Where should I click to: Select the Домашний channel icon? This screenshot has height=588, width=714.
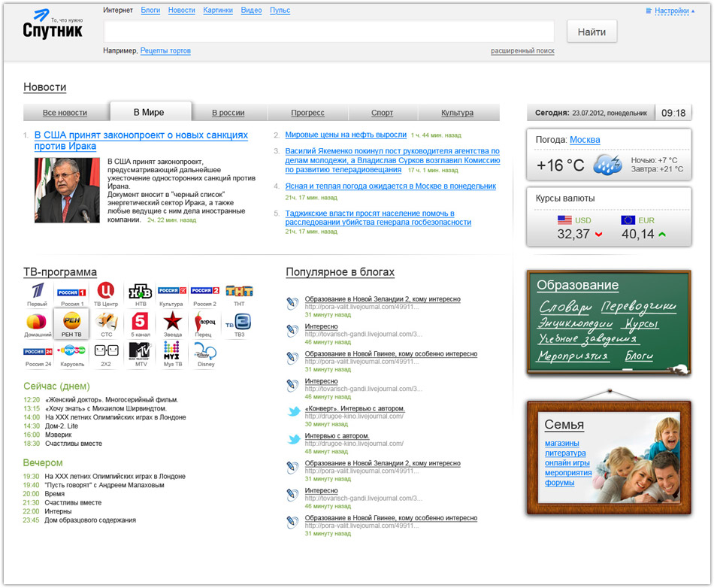point(36,322)
